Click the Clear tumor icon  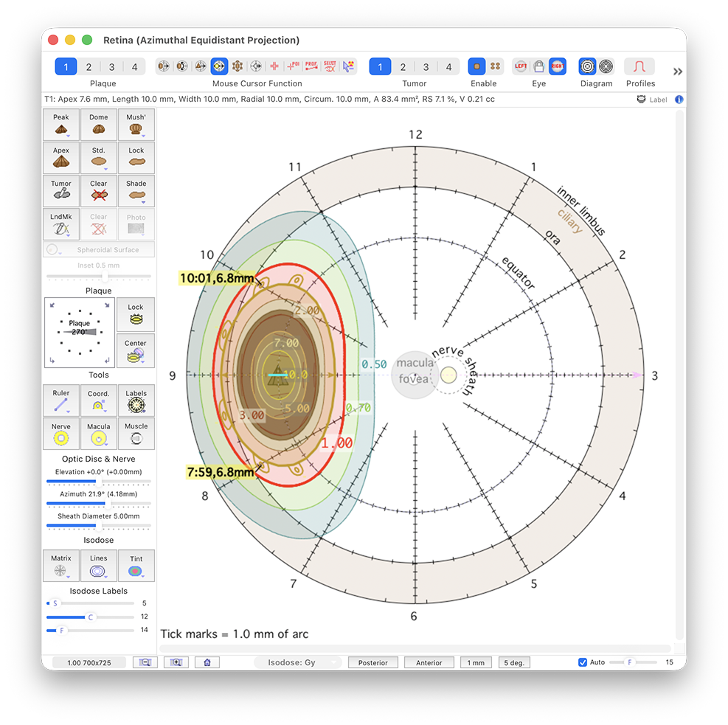tap(99, 191)
